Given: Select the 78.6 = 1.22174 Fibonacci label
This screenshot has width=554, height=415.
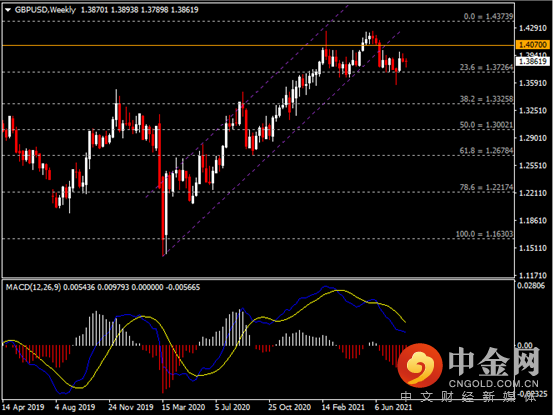Looking at the screenshot, I should (486, 187).
